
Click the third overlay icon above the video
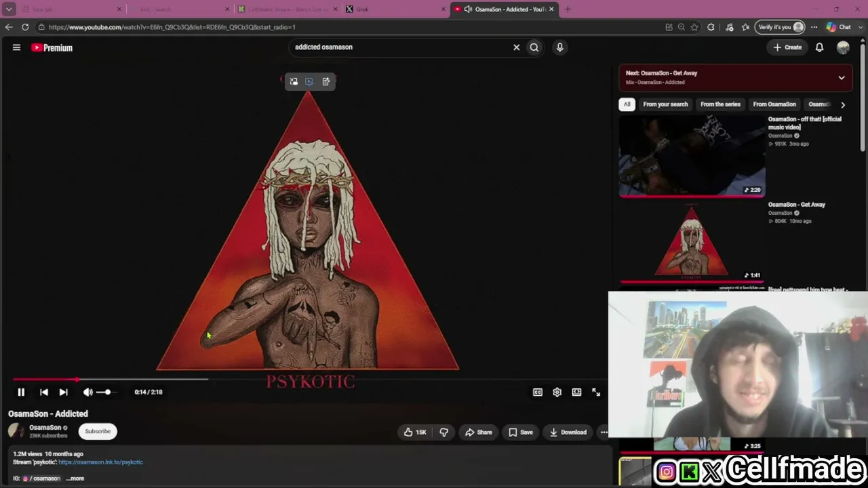click(325, 81)
